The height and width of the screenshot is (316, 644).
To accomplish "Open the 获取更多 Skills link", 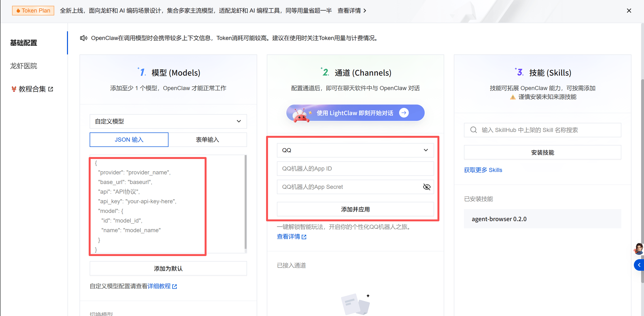I will (483, 170).
